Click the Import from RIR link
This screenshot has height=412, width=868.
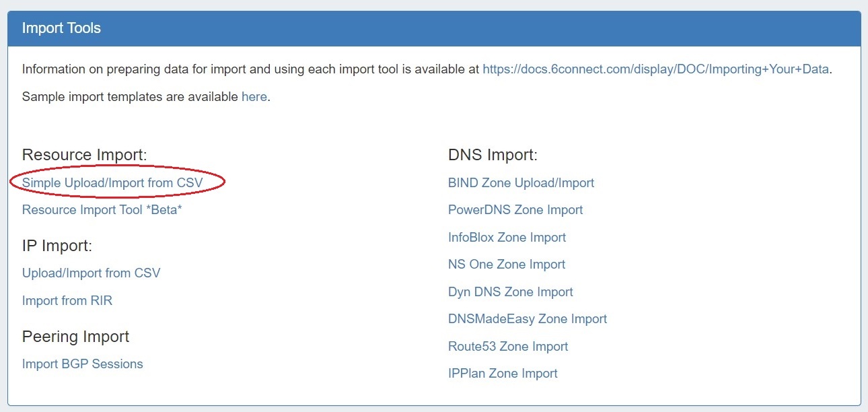pyautogui.click(x=67, y=300)
